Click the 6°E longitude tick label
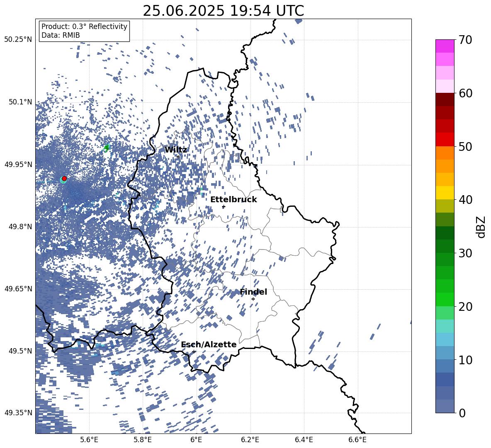This screenshot has height=448, width=491. pos(196,440)
